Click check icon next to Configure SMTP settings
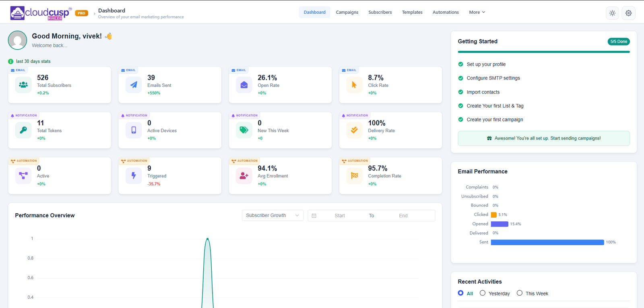644x308 pixels. point(460,78)
